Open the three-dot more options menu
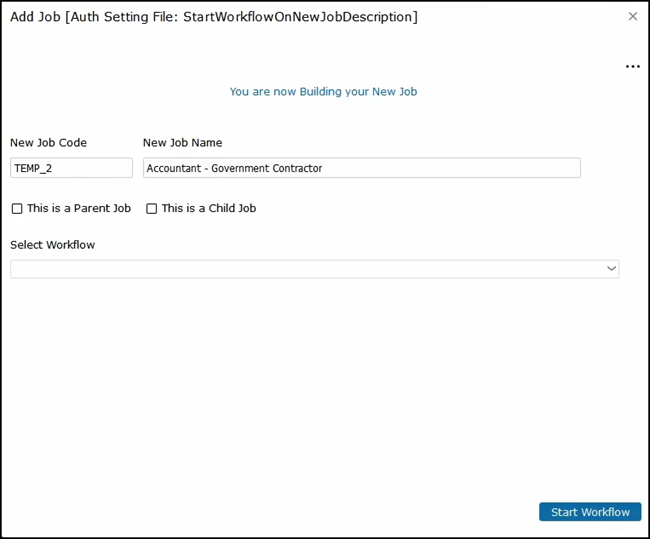Image resolution: width=650 pixels, height=539 pixels. point(632,67)
